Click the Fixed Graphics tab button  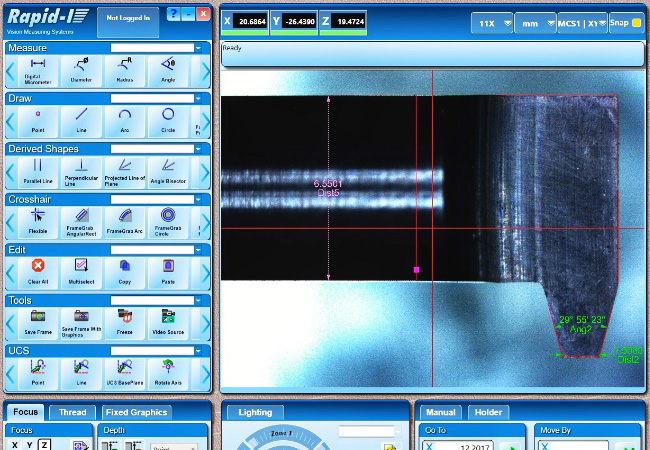pos(137,412)
